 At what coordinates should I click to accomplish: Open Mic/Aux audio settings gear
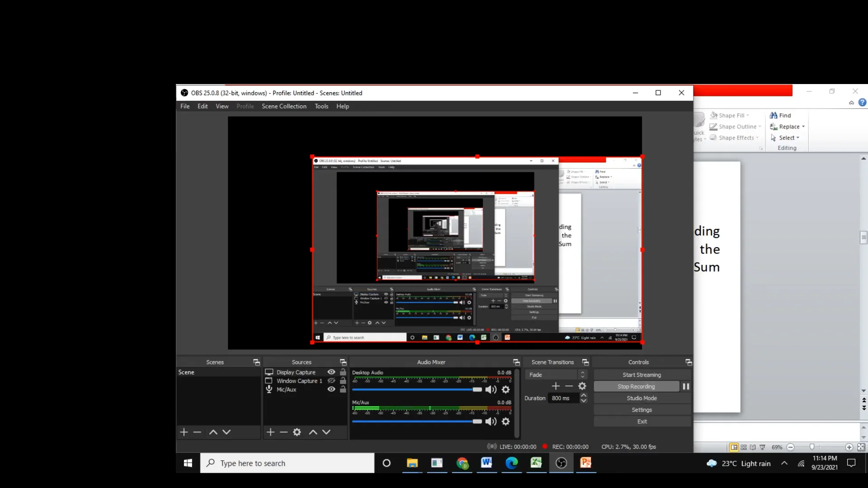[x=506, y=422]
